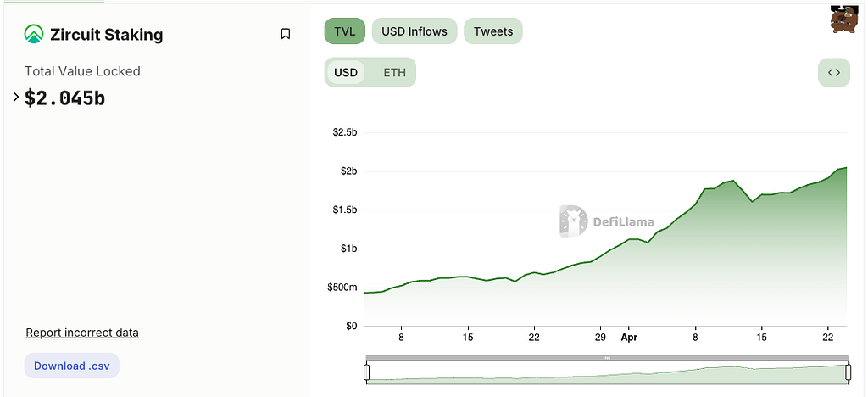
Task: Enable the Tweets chart series
Action: [x=493, y=31]
